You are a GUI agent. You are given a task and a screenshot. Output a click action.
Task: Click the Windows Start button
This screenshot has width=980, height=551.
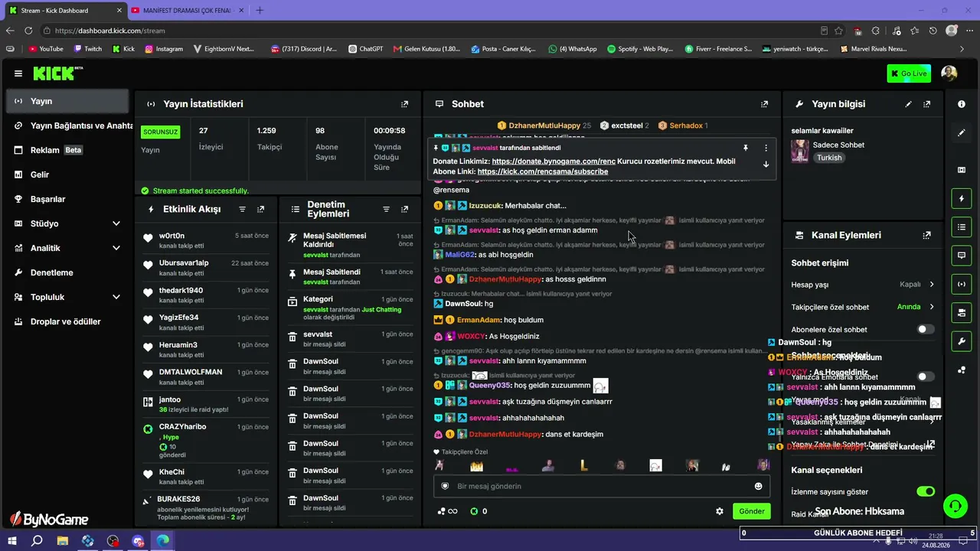[13, 541]
